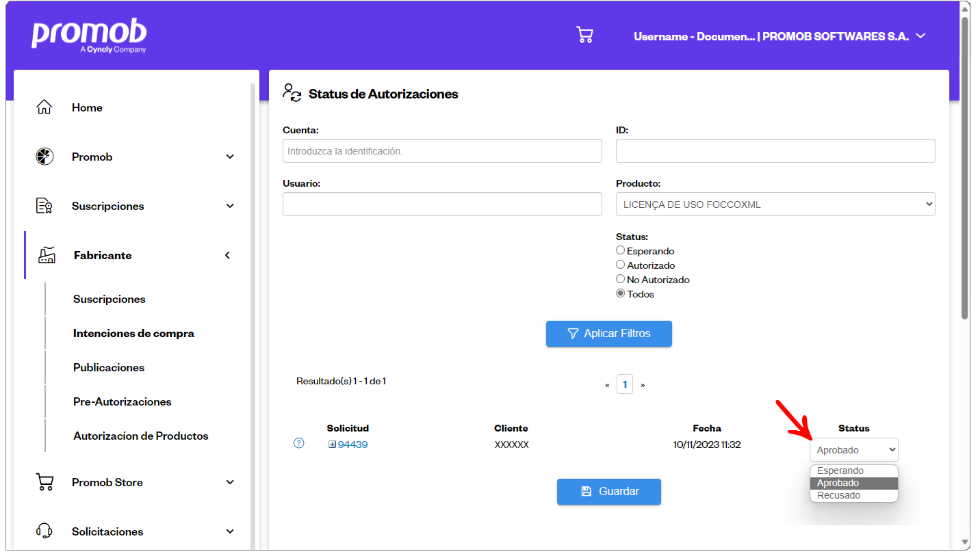Open Publicaciones submenu item

pos(109,367)
